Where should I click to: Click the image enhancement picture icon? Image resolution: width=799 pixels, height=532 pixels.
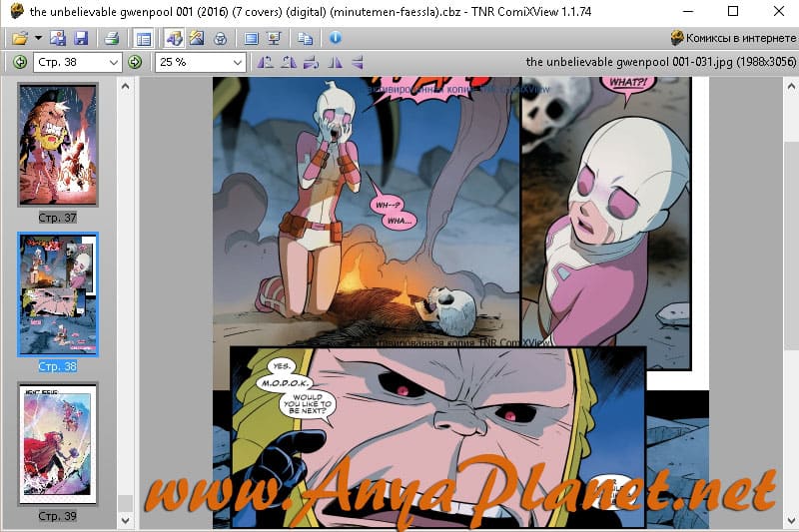(197, 38)
